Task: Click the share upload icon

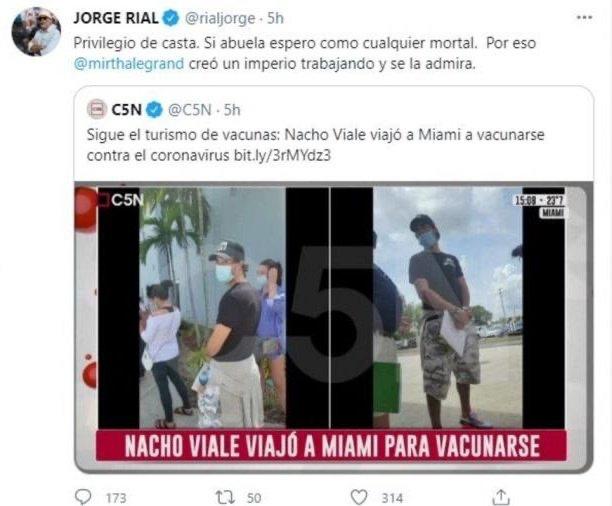Action: point(501,497)
